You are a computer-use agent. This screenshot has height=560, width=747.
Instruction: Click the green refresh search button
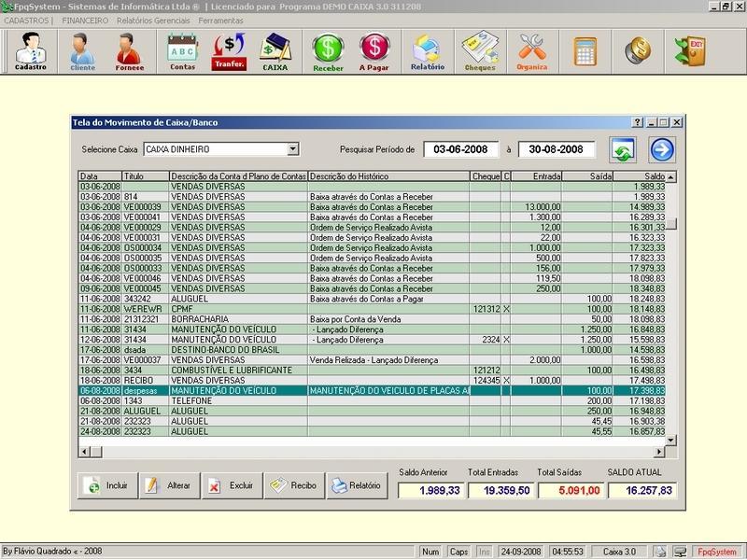point(623,149)
